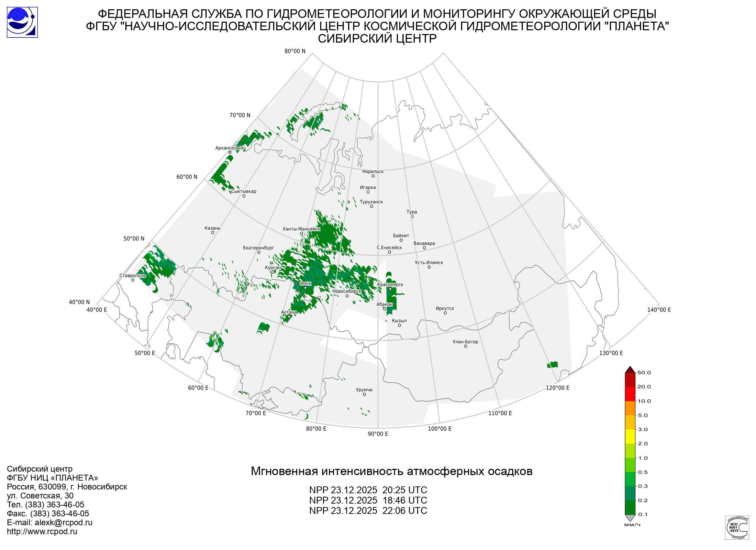Click the ISO 9001-2015 certification badge
The width and height of the screenshot is (756, 550).
737,527
